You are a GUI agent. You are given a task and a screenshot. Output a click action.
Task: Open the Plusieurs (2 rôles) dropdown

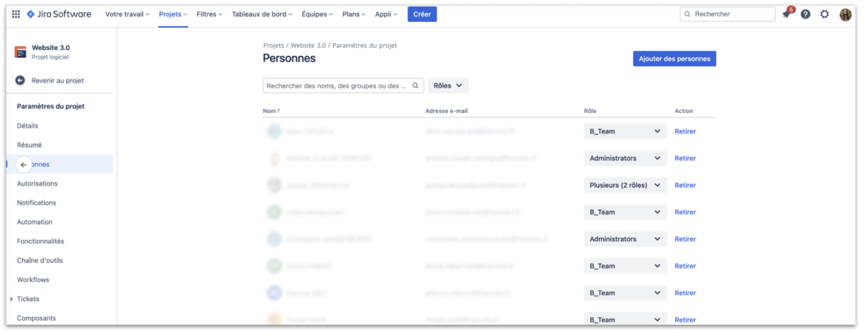click(624, 185)
